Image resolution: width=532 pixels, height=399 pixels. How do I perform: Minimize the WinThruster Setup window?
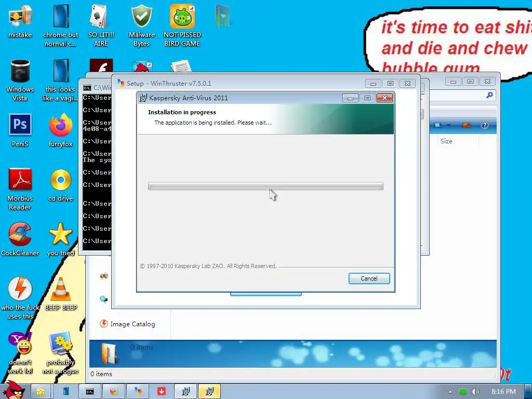[373, 83]
